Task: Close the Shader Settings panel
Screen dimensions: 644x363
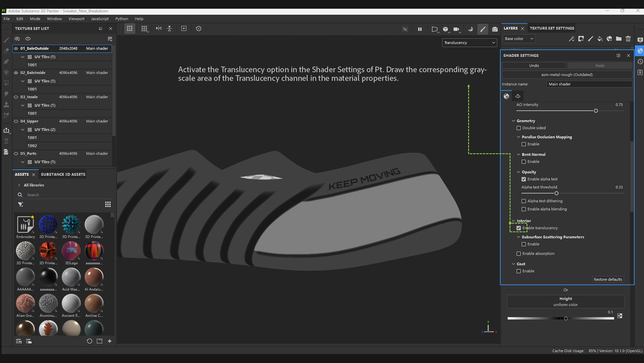Action: (x=628, y=56)
